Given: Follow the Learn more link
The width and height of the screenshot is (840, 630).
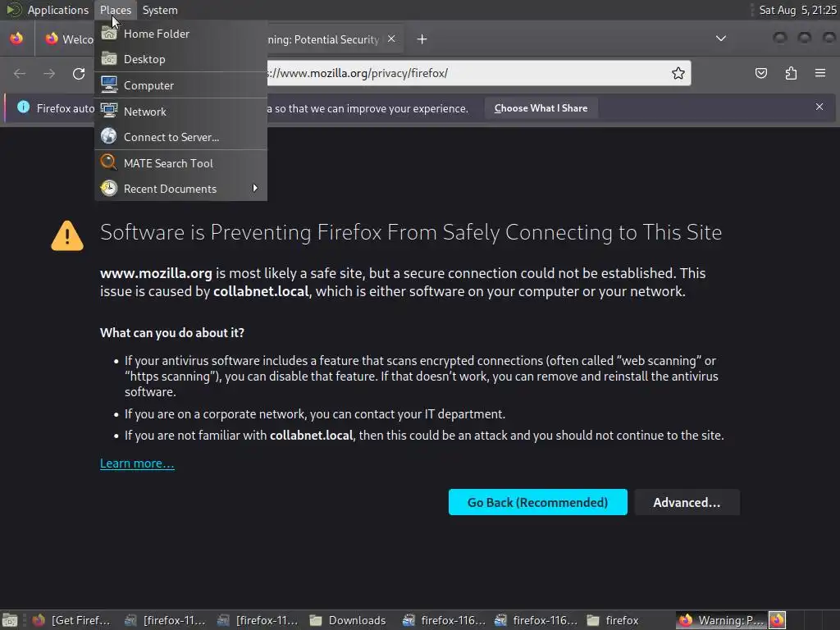Looking at the screenshot, I should click(x=137, y=463).
